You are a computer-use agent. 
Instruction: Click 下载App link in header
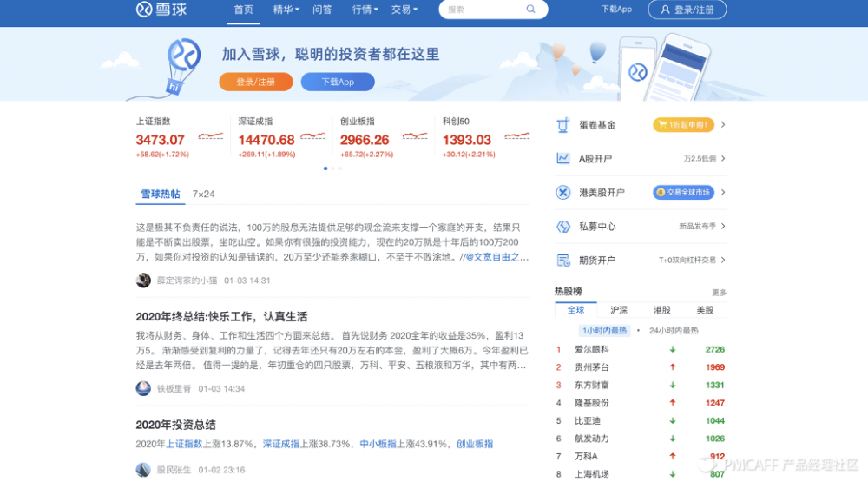616,10
